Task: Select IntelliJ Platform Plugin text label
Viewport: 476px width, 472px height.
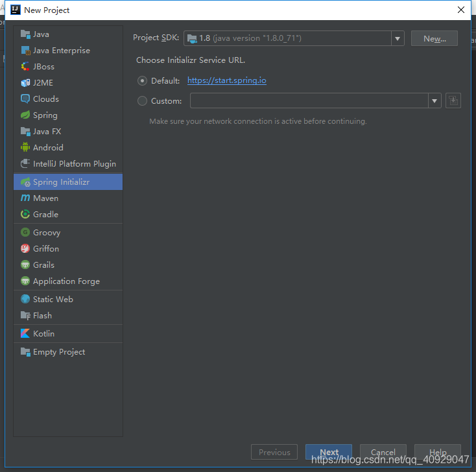Action: click(x=75, y=164)
